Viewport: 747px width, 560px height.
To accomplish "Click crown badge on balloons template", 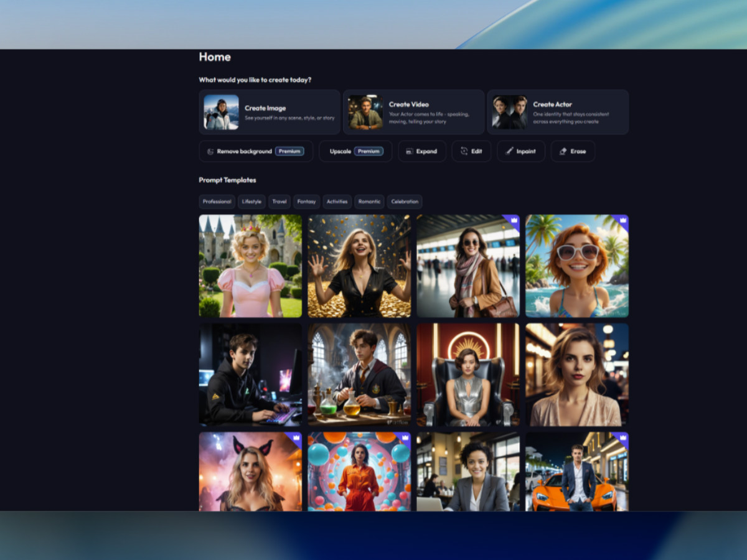I will point(405,438).
